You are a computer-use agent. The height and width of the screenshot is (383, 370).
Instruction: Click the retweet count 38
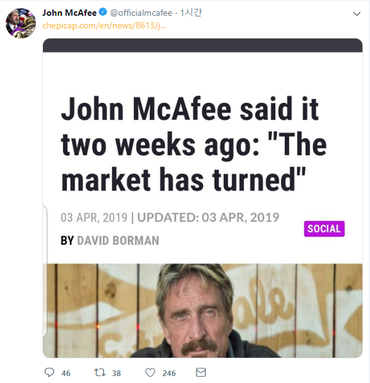(116, 373)
